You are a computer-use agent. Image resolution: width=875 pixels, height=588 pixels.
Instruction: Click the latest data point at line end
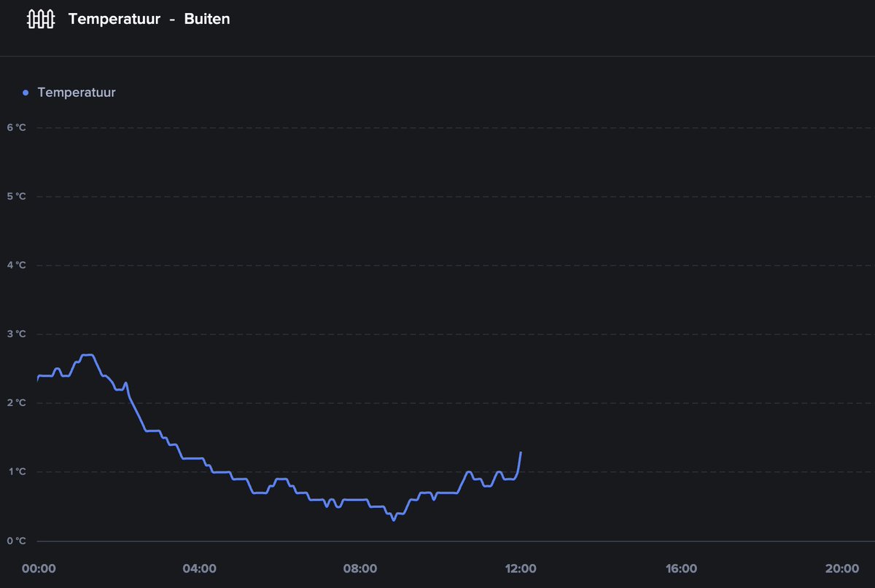point(521,452)
